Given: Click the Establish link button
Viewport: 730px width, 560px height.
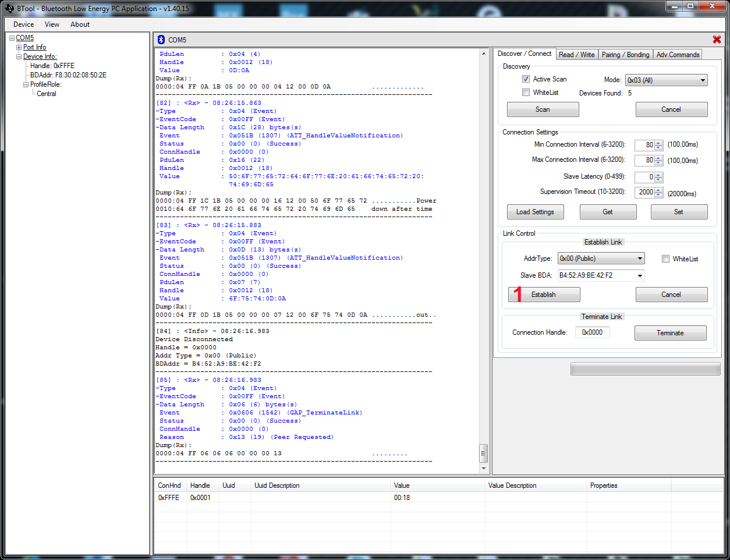Looking at the screenshot, I should (x=544, y=295).
